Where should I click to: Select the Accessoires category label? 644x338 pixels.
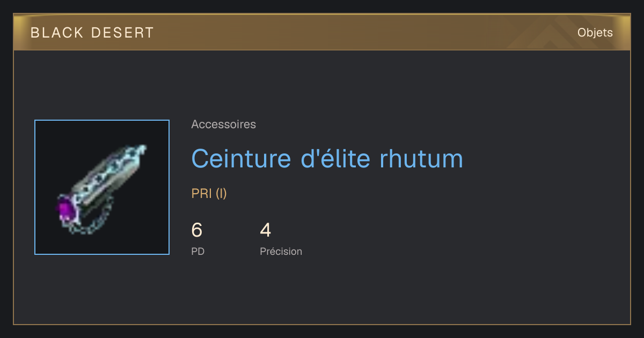click(x=223, y=124)
